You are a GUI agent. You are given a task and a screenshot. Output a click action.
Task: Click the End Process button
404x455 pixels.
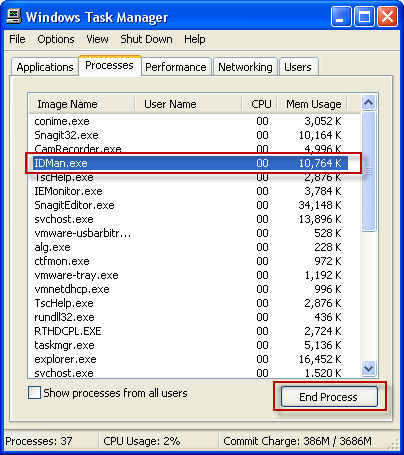click(x=329, y=397)
